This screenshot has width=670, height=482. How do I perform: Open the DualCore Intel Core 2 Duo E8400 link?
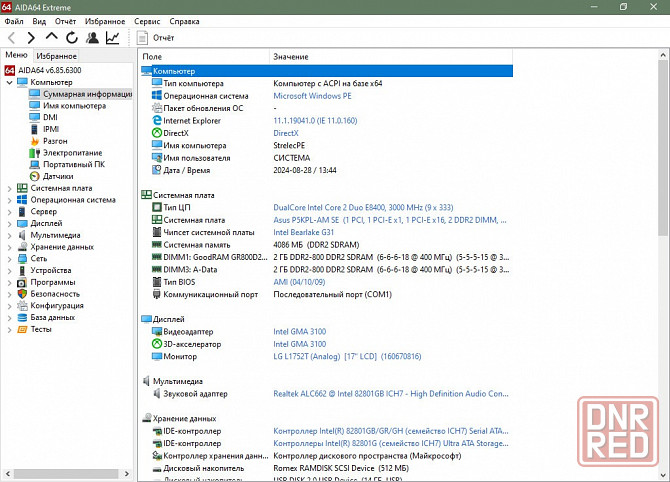click(363, 208)
